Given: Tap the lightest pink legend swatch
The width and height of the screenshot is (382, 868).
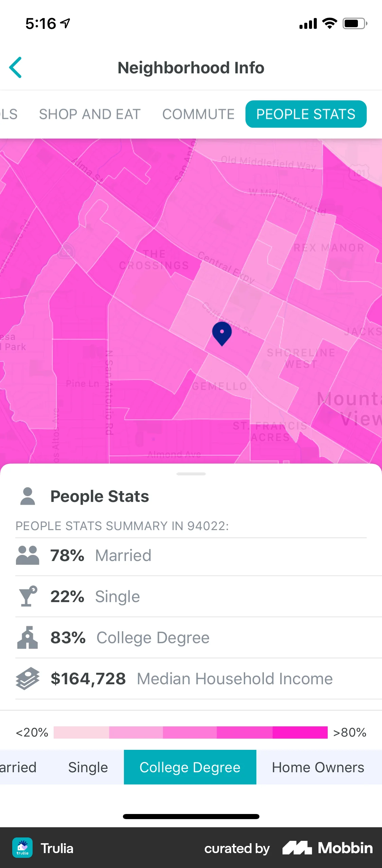Looking at the screenshot, I should pyautogui.click(x=81, y=733).
